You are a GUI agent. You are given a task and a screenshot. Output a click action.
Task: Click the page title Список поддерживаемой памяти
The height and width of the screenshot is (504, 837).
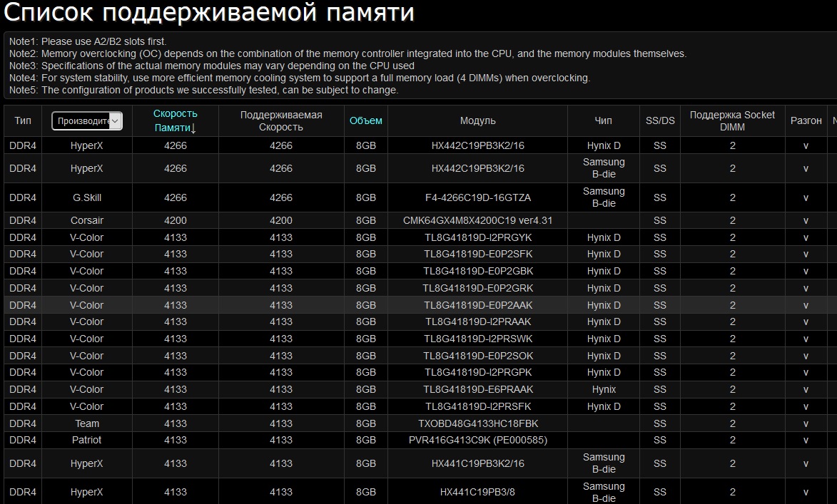pos(209,13)
